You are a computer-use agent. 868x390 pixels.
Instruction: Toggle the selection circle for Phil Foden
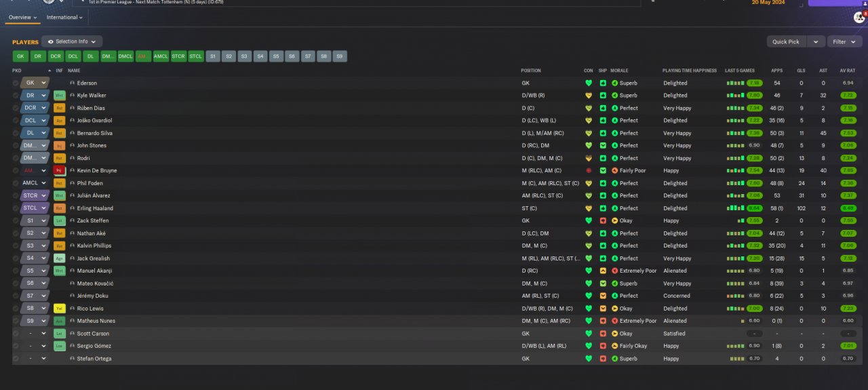click(16, 183)
